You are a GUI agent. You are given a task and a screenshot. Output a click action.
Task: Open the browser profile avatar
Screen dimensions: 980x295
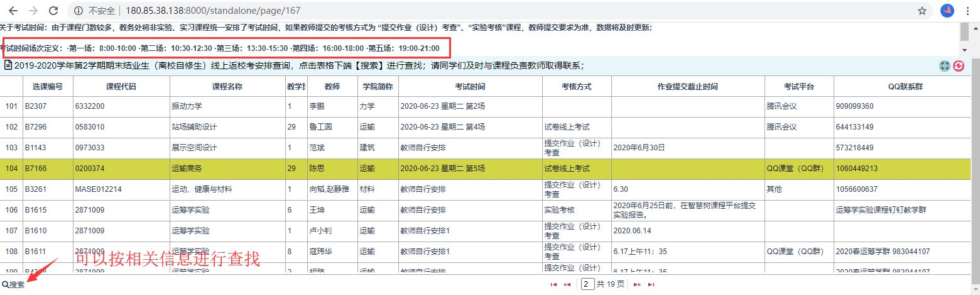947,11
